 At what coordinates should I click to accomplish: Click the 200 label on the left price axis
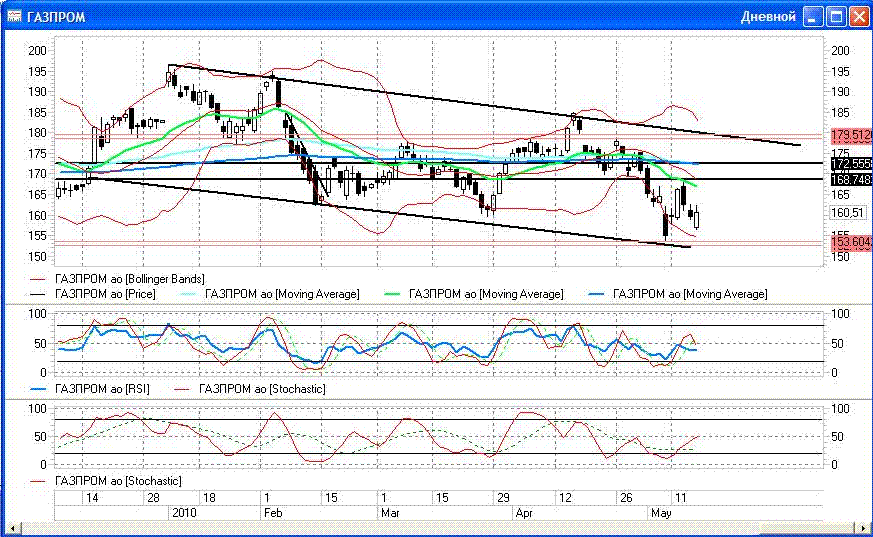37,51
